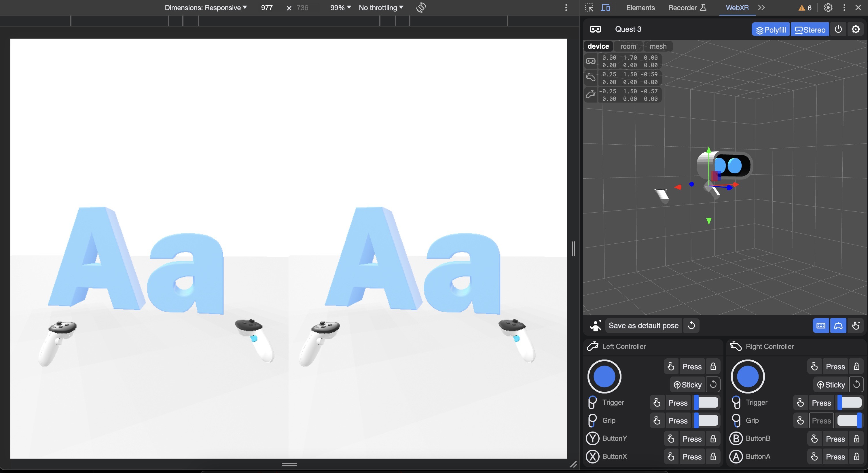Click Press for left thumbstick
This screenshot has width=868, height=473.
(692, 366)
